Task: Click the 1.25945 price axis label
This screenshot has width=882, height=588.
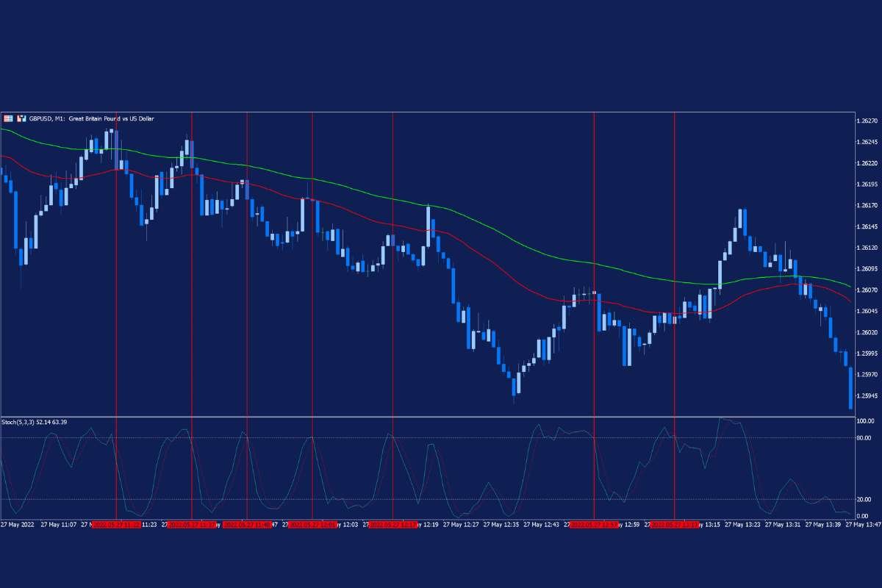Action: click(868, 396)
